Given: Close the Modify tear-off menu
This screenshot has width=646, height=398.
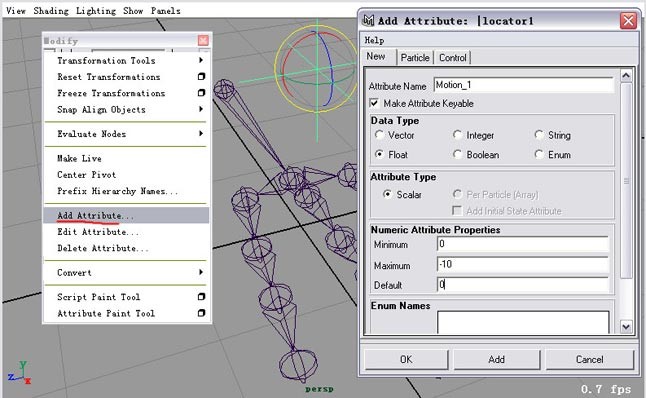Looking at the screenshot, I should 203,40.
